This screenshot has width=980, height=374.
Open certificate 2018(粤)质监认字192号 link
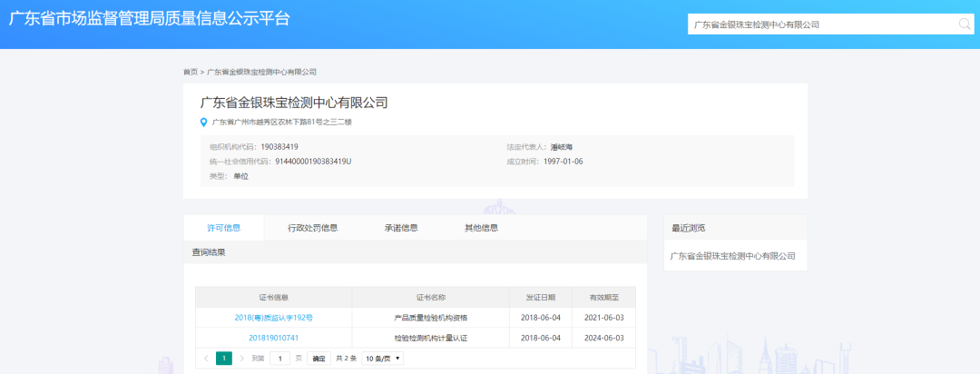(273, 318)
